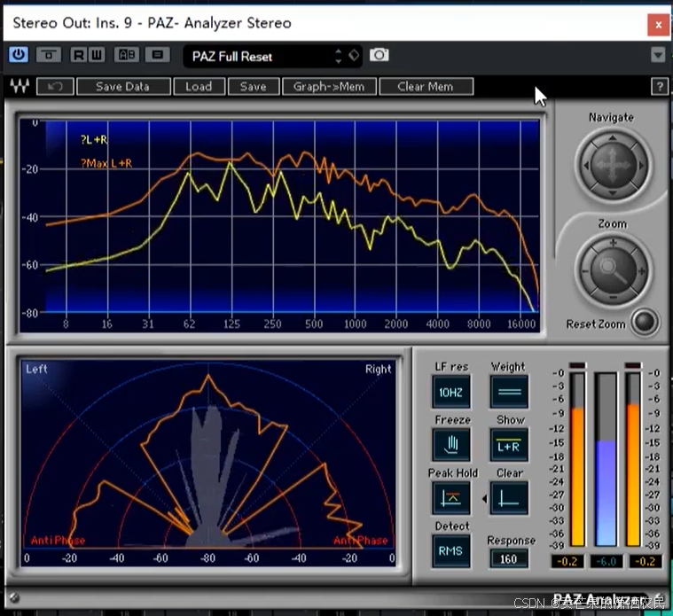
Task: Toggle the plugin power bypass button
Action: [x=19, y=55]
